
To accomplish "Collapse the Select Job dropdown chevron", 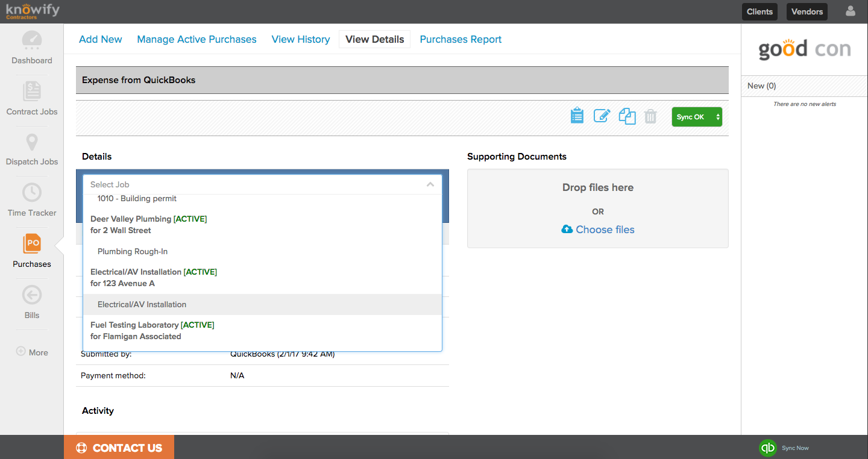I will (430, 184).
